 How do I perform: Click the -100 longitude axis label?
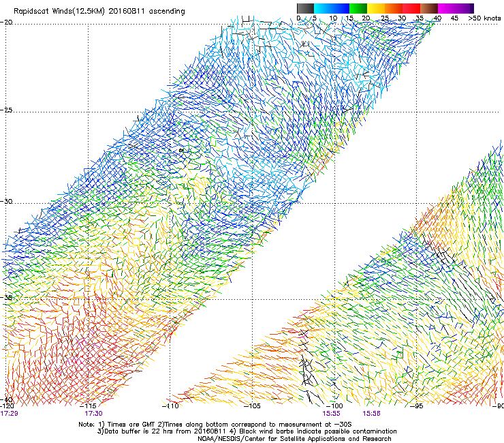click(x=334, y=406)
